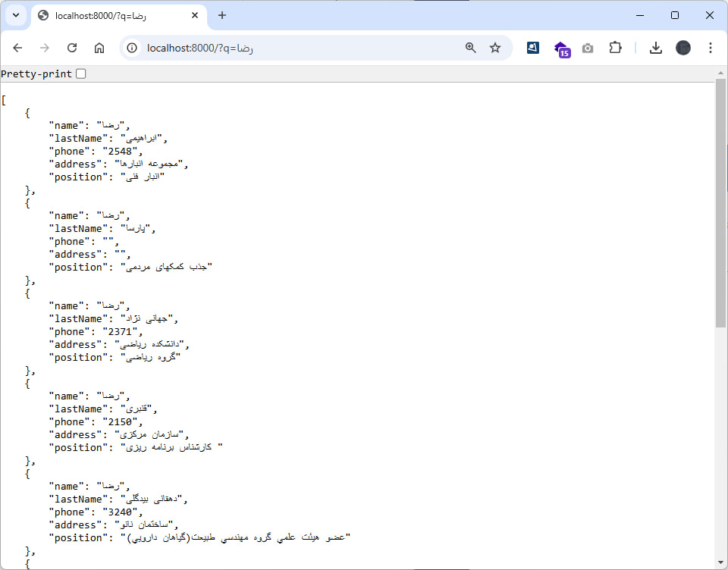This screenshot has height=570, width=728.
Task: Open a new tab with plus button
Action: (222, 15)
